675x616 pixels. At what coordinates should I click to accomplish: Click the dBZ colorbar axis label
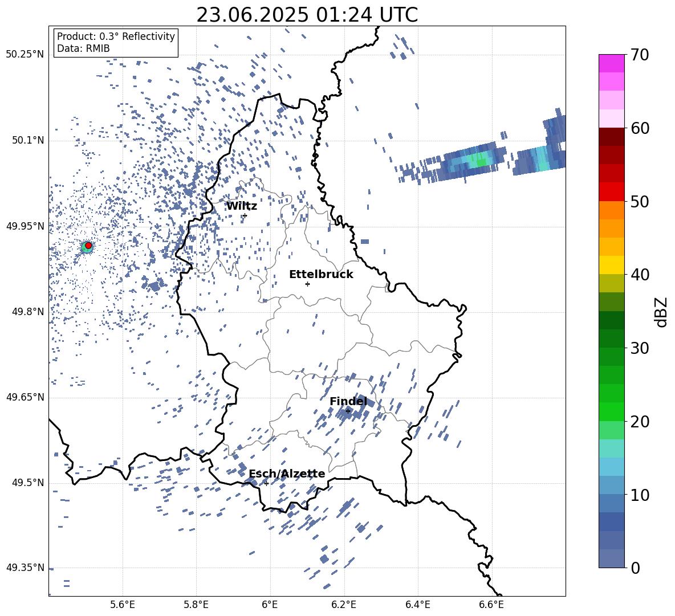click(x=662, y=312)
